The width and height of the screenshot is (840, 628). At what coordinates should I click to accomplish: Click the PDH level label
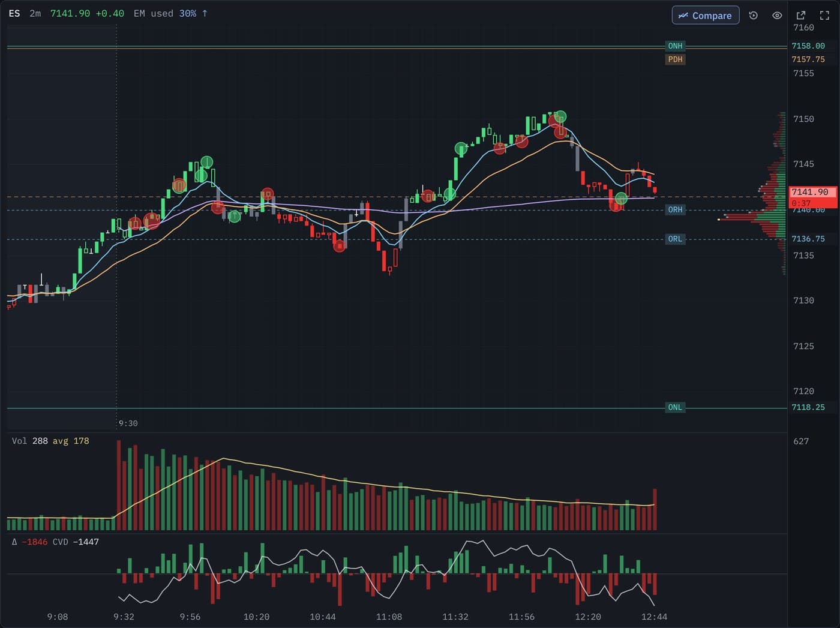coord(676,59)
